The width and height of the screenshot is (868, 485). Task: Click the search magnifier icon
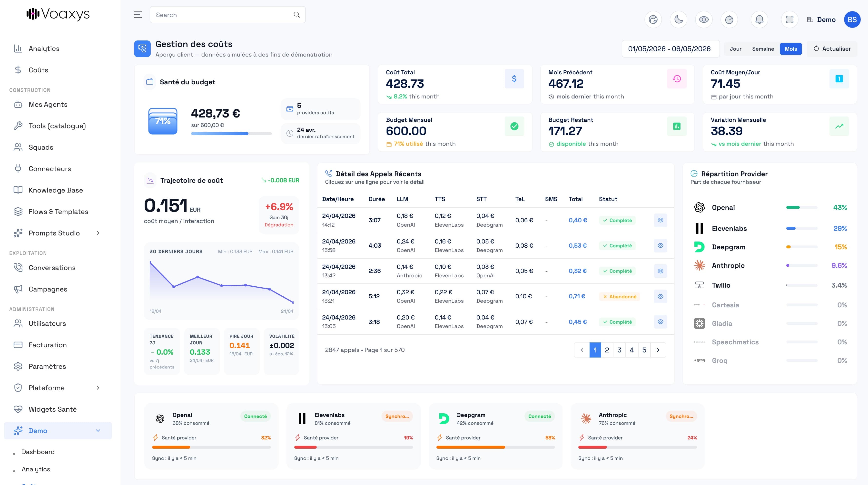pos(296,14)
